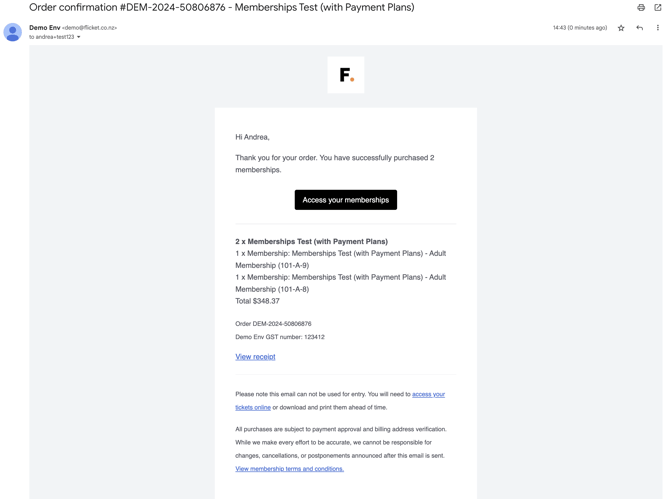Click the 14:43 email timestamp
This screenshot has width=670, height=499.
580,28
